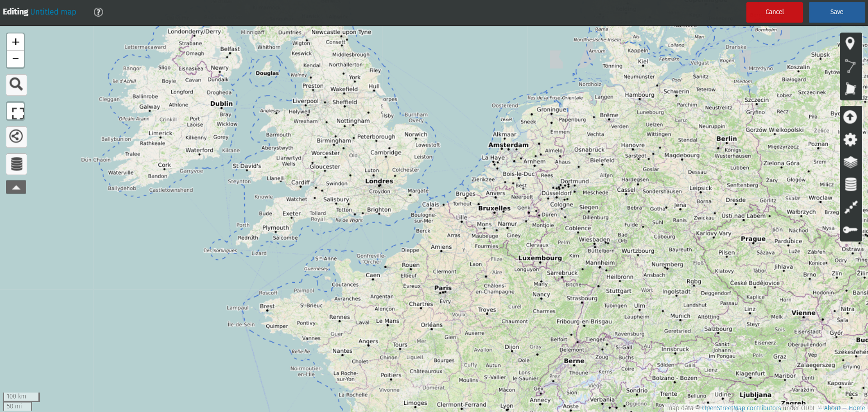Image resolution: width=868 pixels, height=412 pixels.
Task: Click the Strasbourg label on map
Action: pyautogui.click(x=582, y=298)
